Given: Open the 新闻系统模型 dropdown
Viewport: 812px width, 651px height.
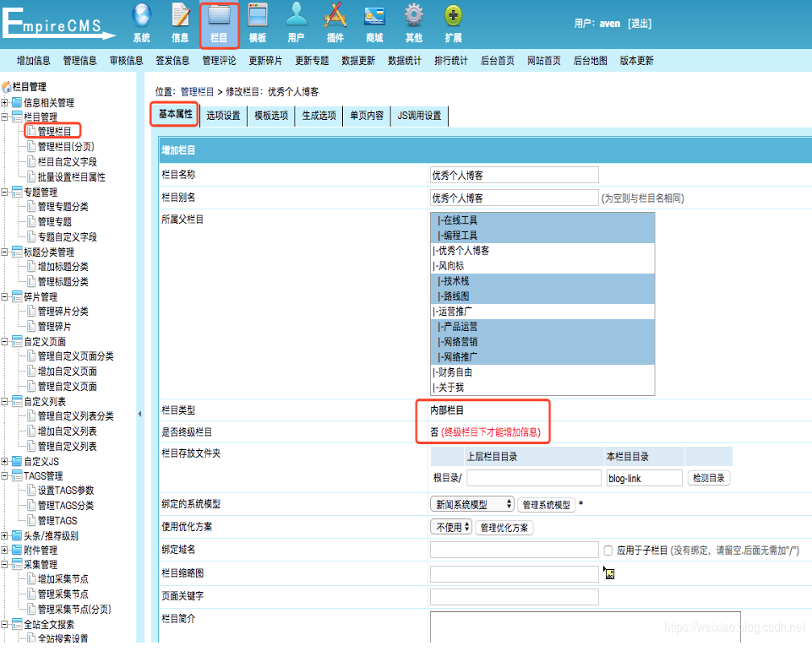Looking at the screenshot, I should [x=472, y=504].
